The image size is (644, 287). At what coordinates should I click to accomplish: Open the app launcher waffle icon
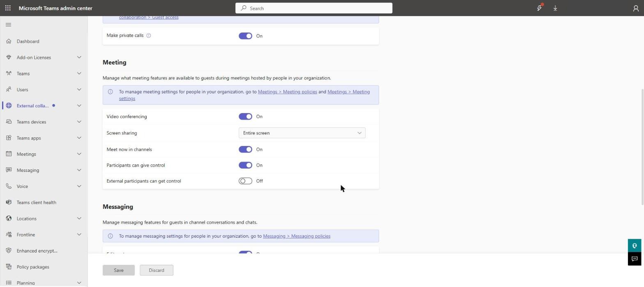pos(8,8)
